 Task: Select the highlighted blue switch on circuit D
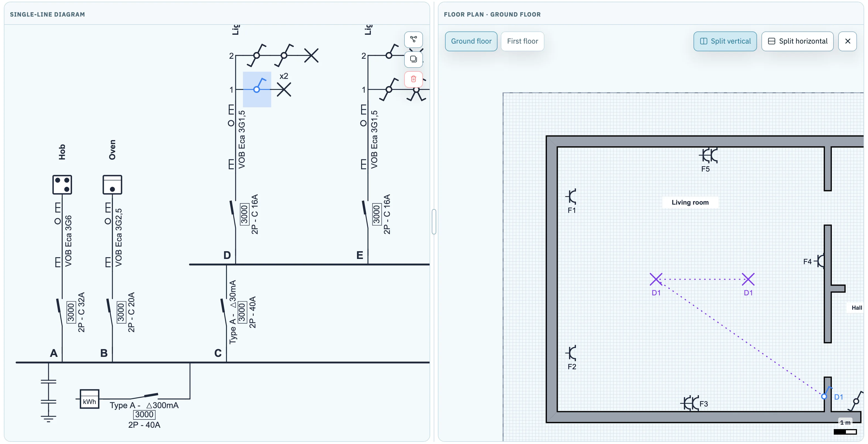click(257, 89)
